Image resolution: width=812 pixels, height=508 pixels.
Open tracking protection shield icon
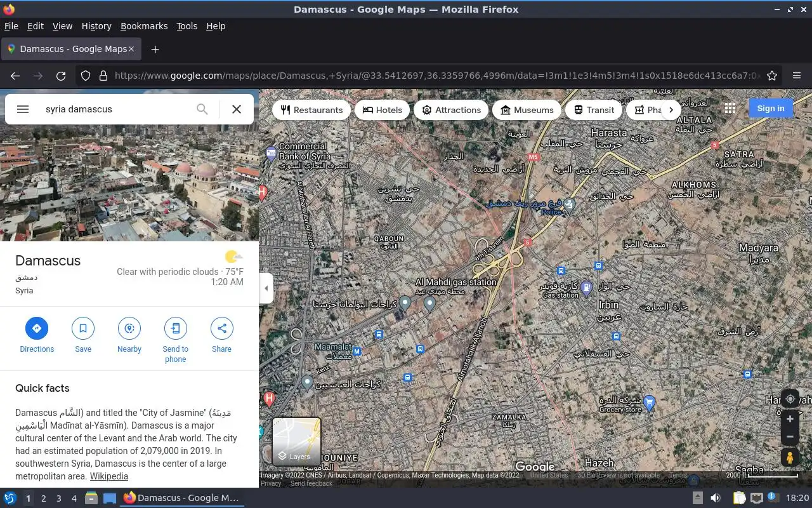[x=86, y=76]
